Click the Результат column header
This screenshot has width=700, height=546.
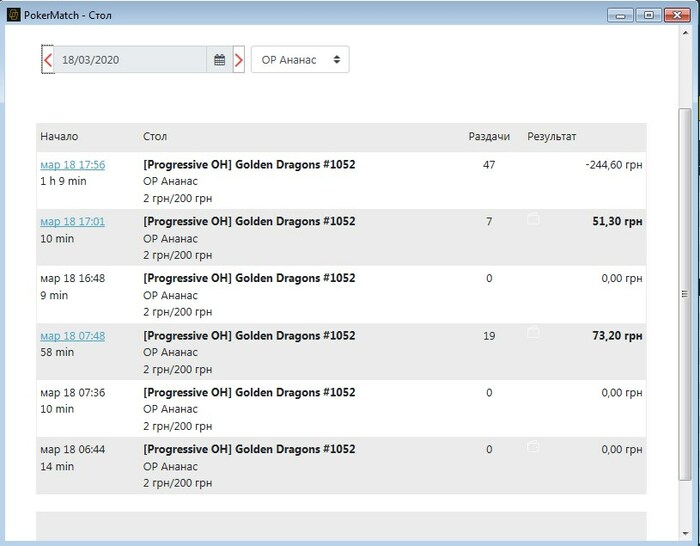tap(551, 137)
